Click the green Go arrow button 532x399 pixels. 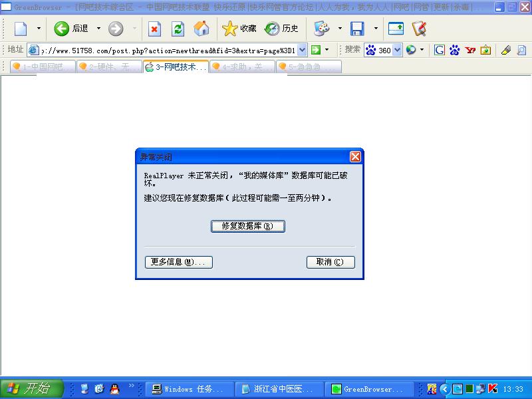[x=316, y=51]
